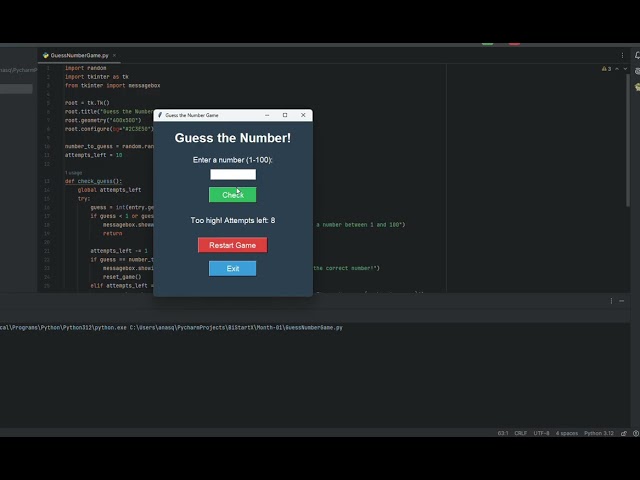The height and width of the screenshot is (480, 640).
Task: Jump to previous highlighted problem arrow
Action: point(617,69)
